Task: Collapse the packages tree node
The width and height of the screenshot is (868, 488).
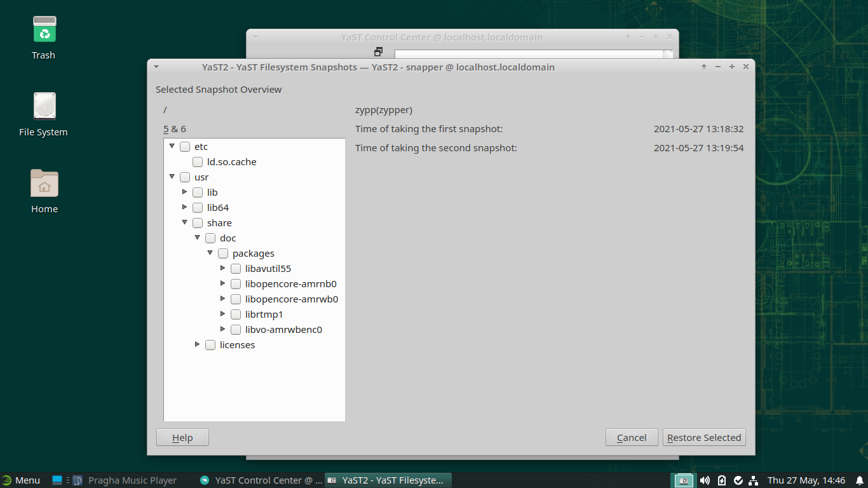Action: click(210, 253)
